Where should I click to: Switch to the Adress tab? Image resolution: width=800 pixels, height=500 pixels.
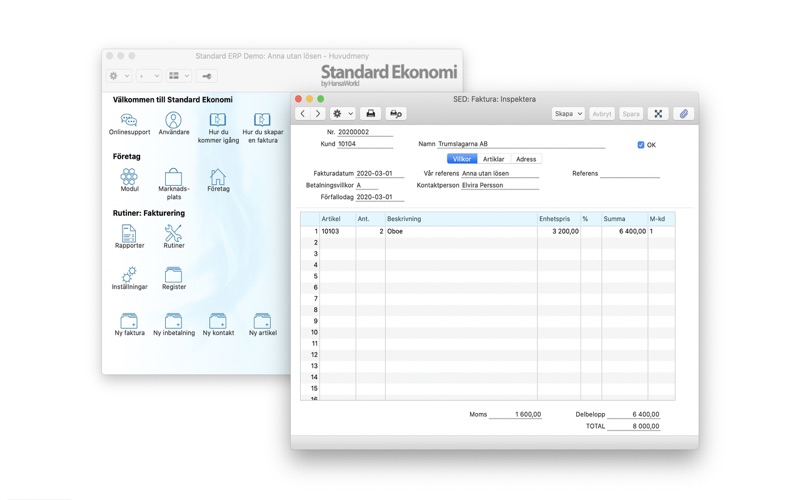coord(526,159)
